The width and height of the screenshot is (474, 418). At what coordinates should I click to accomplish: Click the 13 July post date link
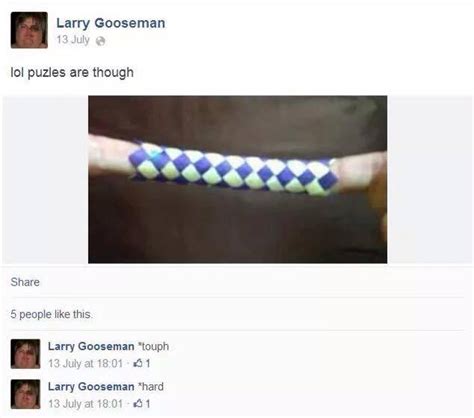[x=73, y=40]
